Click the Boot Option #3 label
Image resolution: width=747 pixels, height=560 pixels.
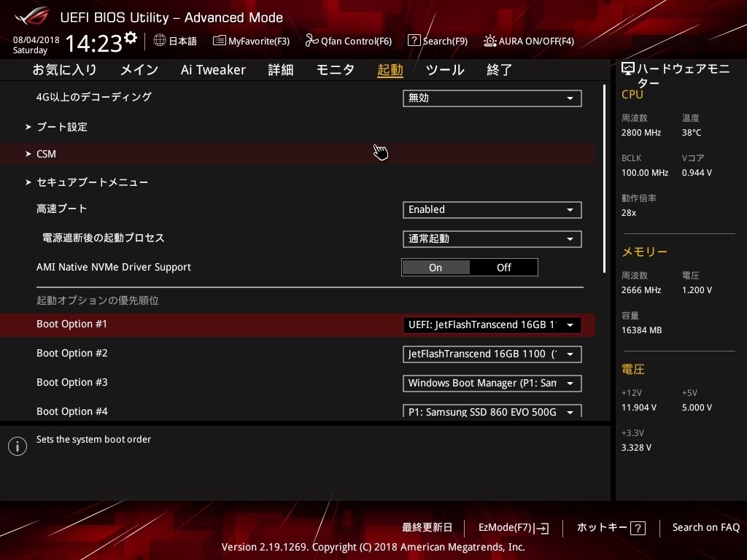[x=72, y=382]
